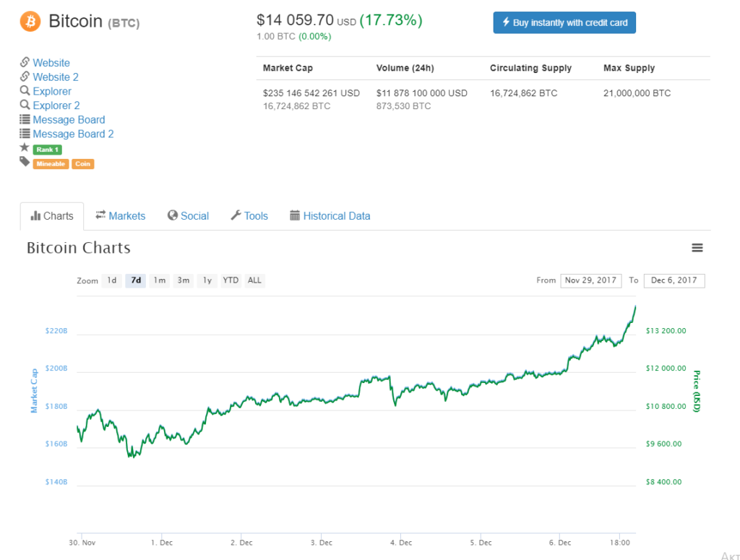Click the Volume (24h) column header
This screenshot has width=740, height=560.
(x=405, y=68)
